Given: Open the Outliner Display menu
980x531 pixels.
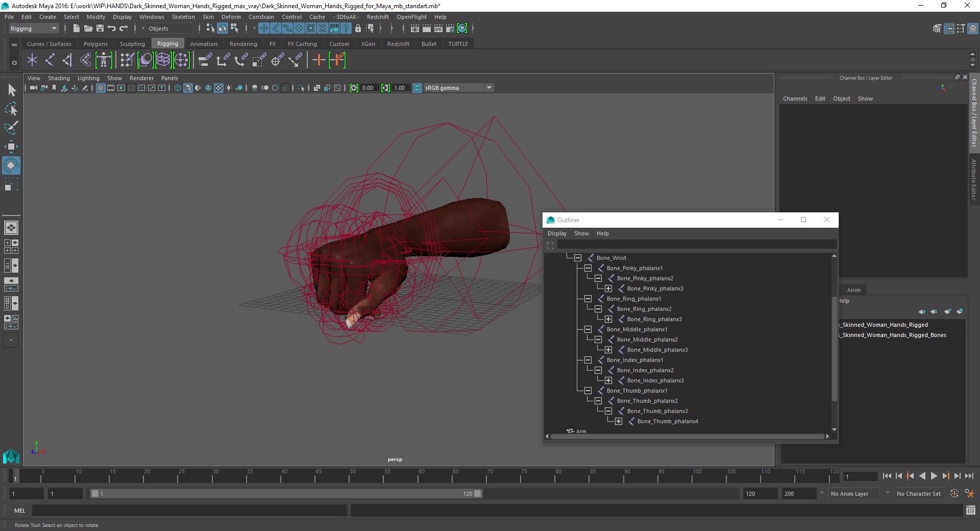Looking at the screenshot, I should [x=557, y=233].
